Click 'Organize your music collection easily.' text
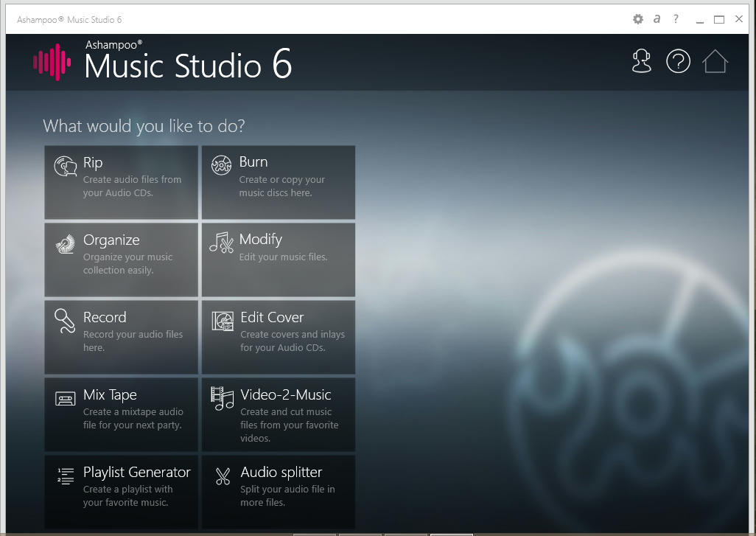This screenshot has width=756, height=536. (127, 264)
